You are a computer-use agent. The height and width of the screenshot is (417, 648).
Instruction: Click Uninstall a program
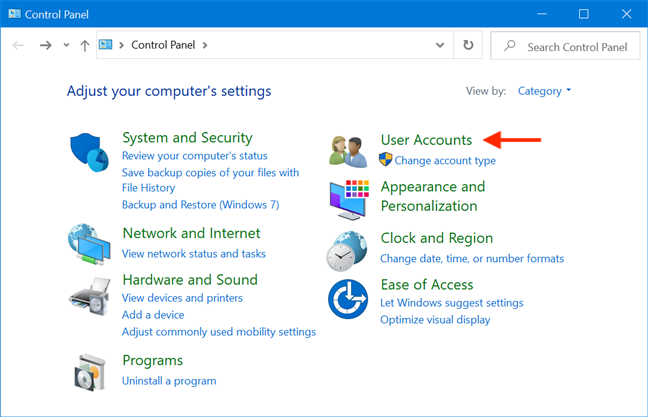tap(169, 381)
